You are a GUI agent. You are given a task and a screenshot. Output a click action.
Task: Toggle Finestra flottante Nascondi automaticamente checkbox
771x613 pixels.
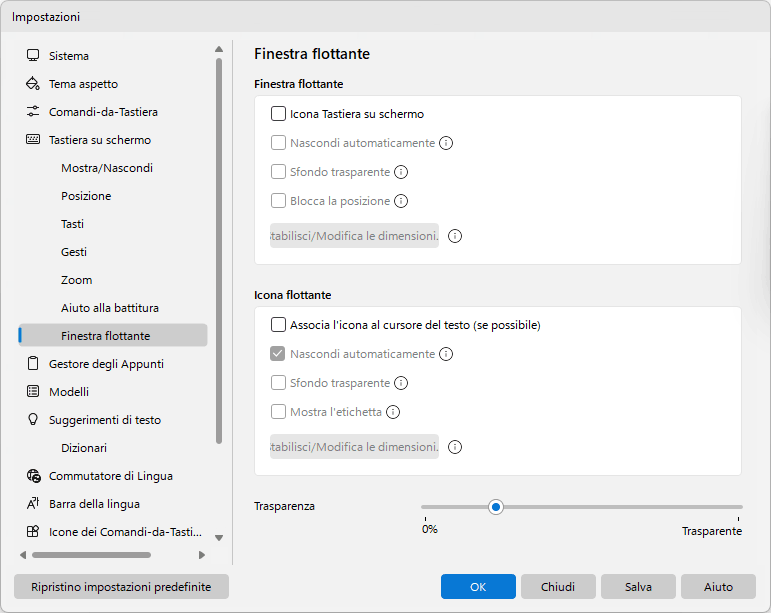pos(278,143)
